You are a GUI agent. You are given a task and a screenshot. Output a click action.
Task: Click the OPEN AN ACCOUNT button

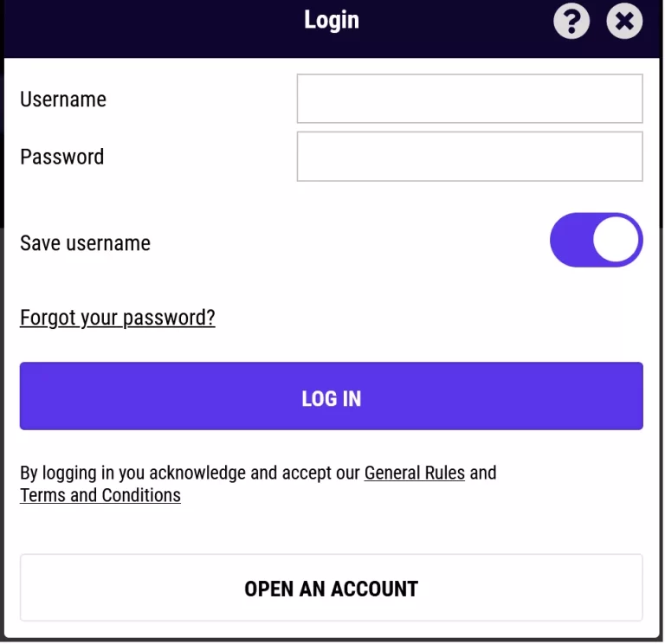[x=332, y=589]
